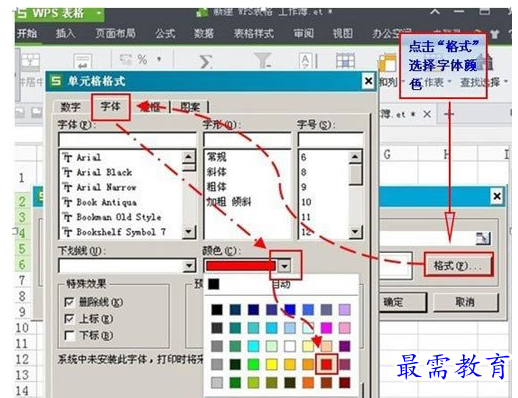Choose 常规 font style
This screenshot has height=398, width=518.
217,157
